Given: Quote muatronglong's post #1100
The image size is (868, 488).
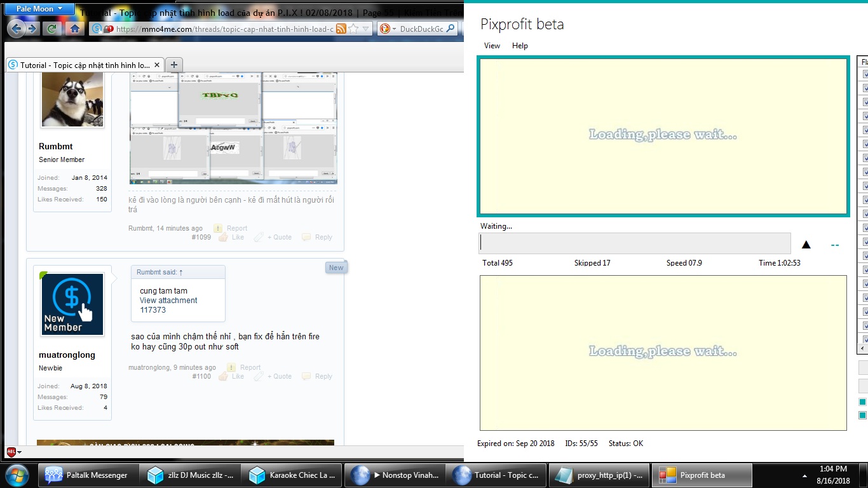Looking at the screenshot, I should [274, 376].
